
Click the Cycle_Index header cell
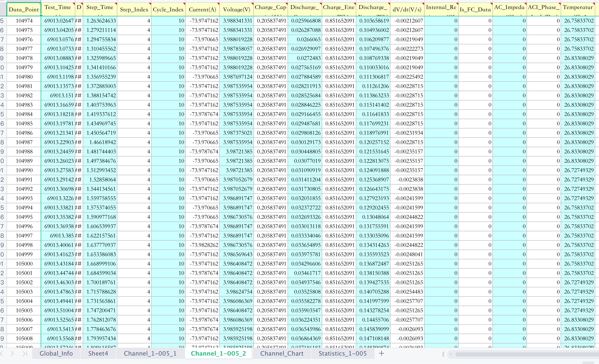tap(168, 10)
